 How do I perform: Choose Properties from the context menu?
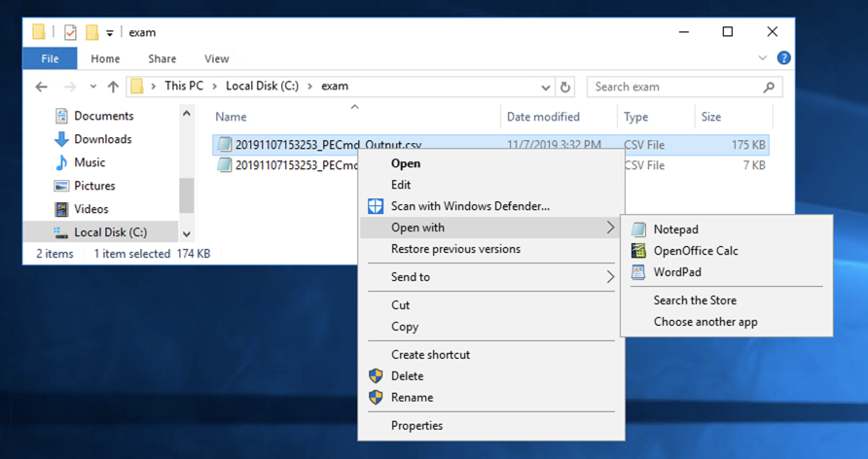416,425
